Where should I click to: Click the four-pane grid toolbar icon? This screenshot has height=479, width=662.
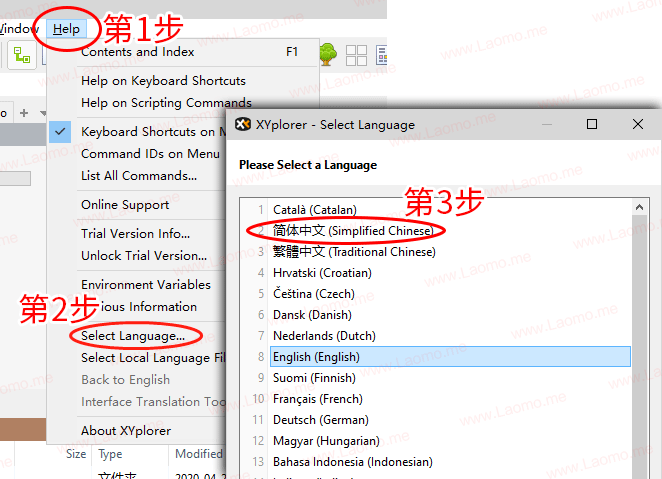(356, 55)
